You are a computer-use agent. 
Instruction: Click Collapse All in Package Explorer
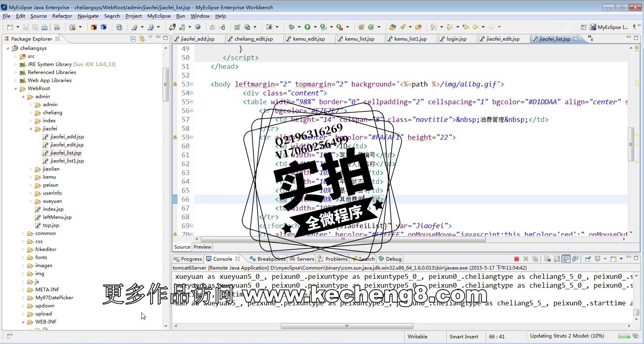(133, 39)
